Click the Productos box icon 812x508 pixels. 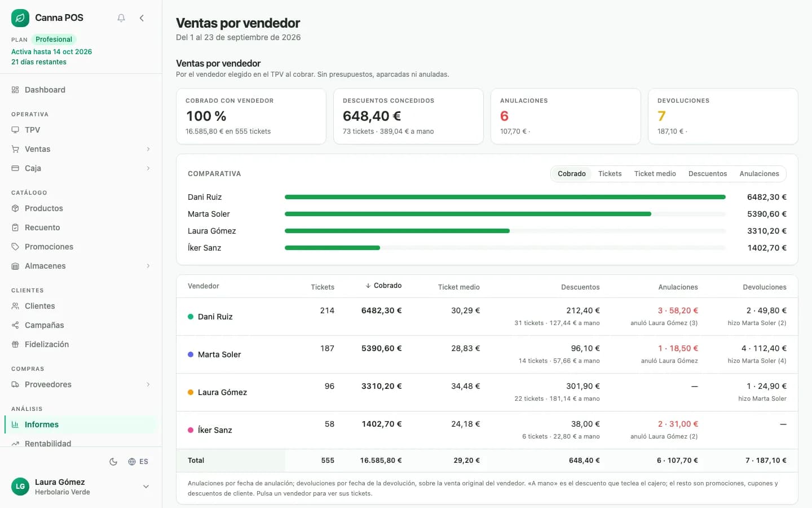coord(15,208)
